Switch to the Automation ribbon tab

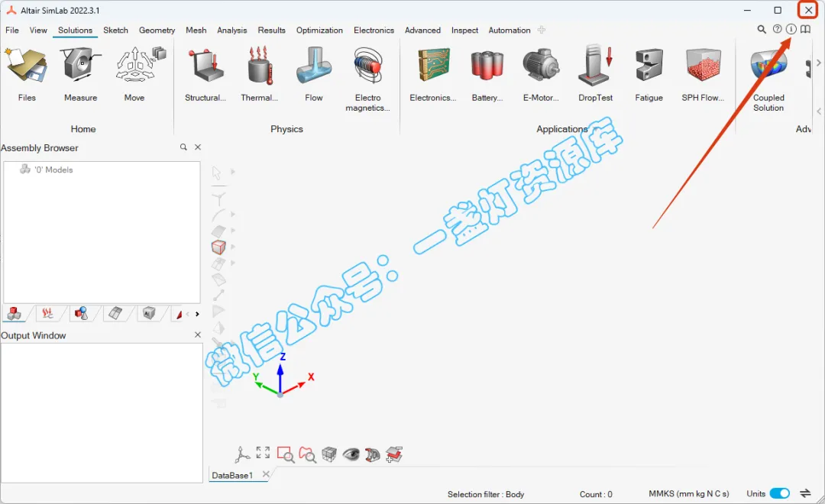pyautogui.click(x=510, y=30)
